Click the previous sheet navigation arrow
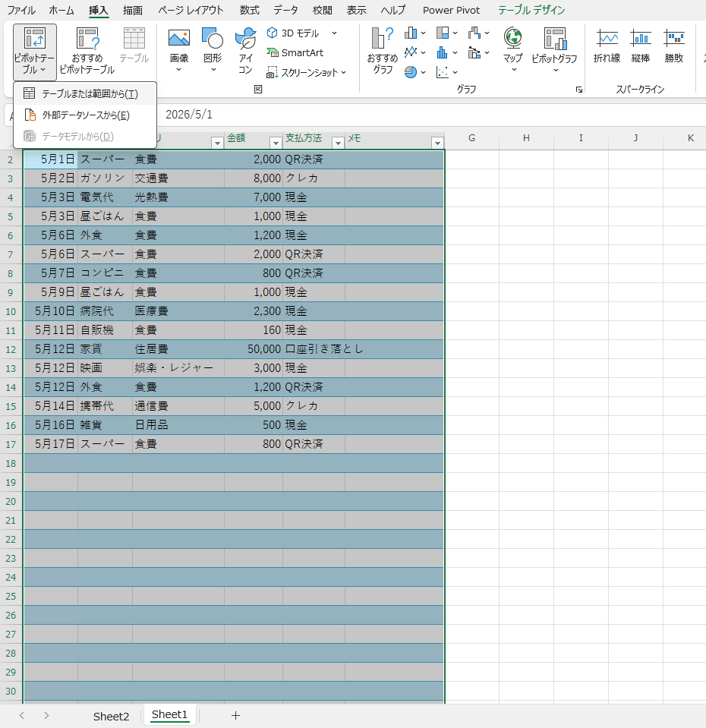The width and height of the screenshot is (706, 728). 22,715
